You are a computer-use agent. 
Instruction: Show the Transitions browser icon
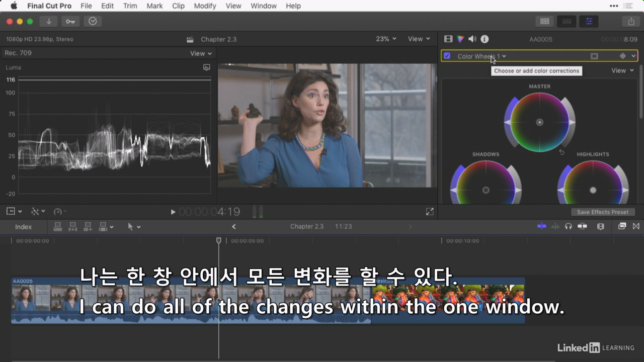[x=636, y=226]
